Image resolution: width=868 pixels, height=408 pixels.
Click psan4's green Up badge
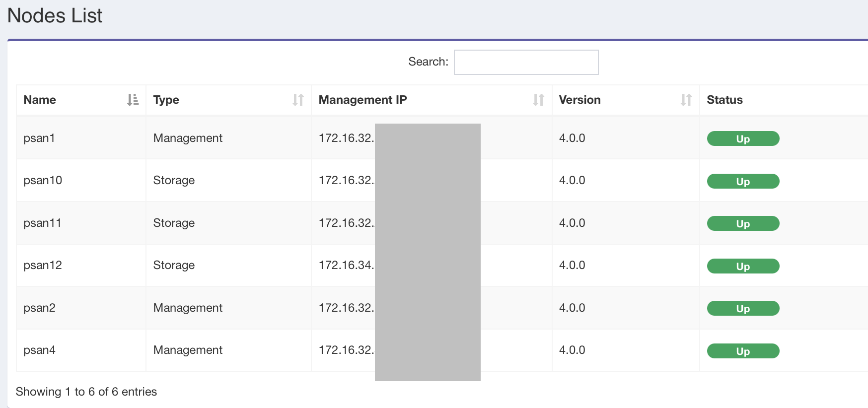click(x=743, y=351)
